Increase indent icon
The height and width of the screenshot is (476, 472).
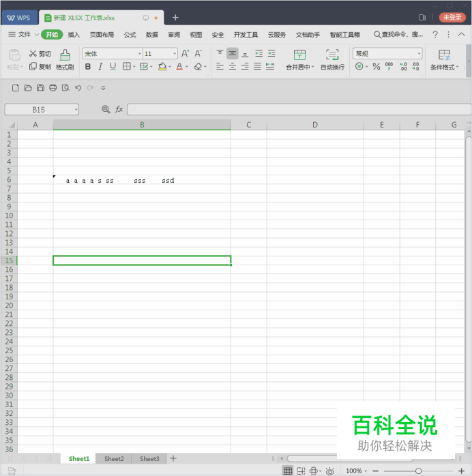click(271, 53)
